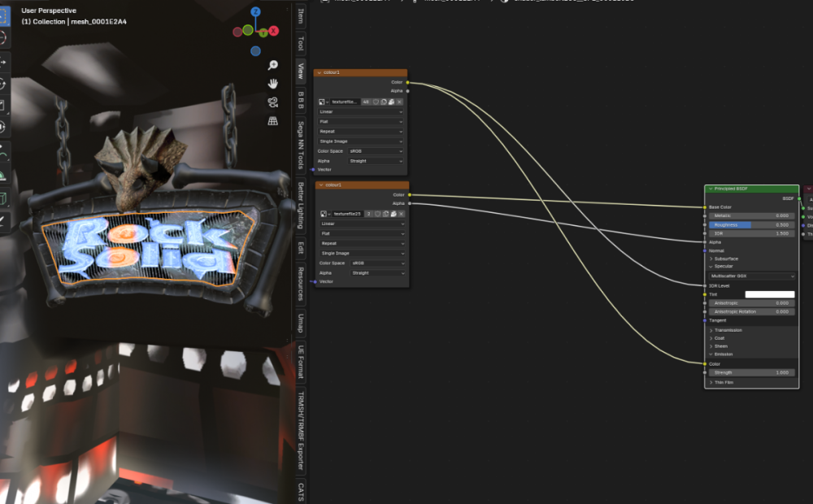Unlink texturefile25 image with the X

point(402,214)
